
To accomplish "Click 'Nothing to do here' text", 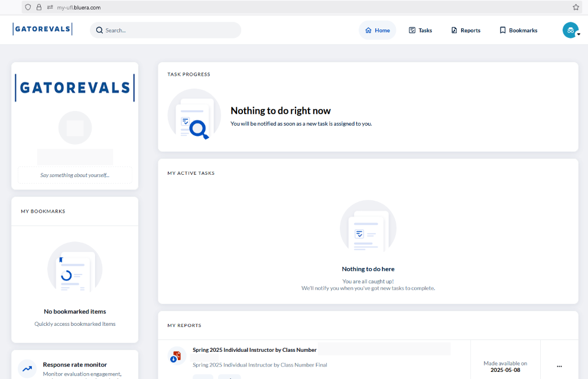I will pyautogui.click(x=368, y=269).
